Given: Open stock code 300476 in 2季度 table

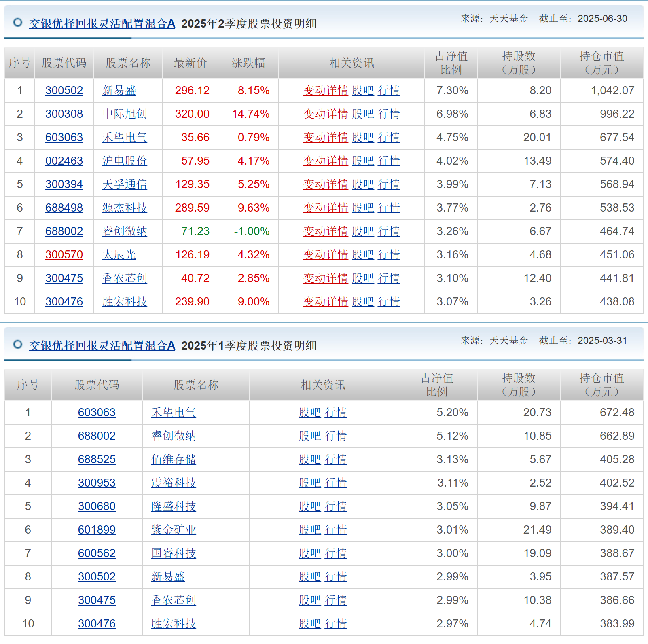Looking at the screenshot, I should click(64, 302).
